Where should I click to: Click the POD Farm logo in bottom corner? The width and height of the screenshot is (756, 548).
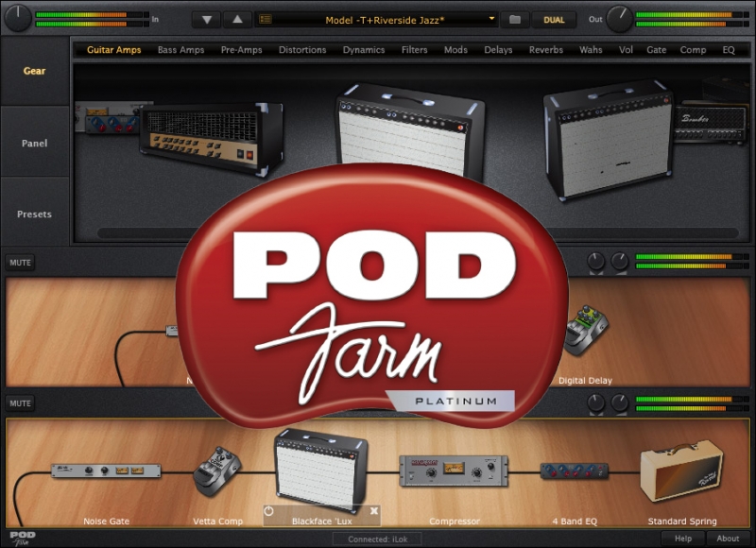point(23,538)
